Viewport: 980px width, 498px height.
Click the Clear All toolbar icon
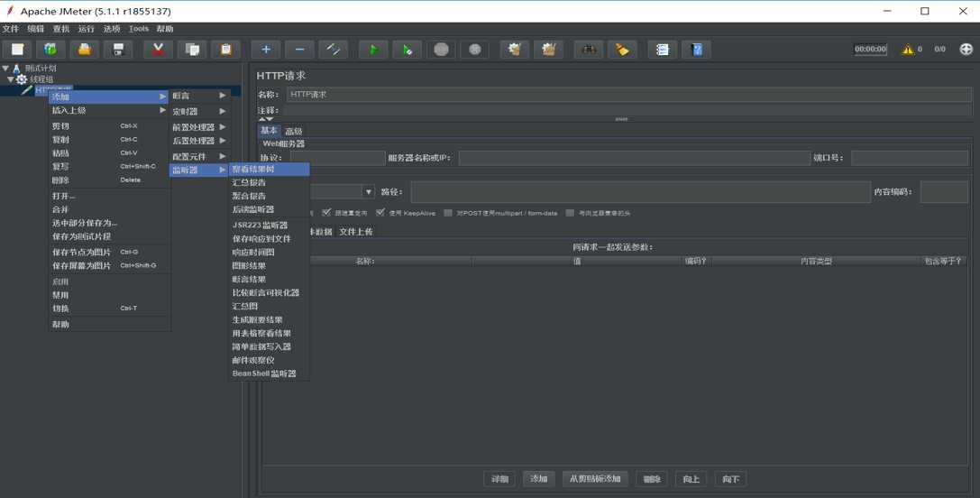[548, 50]
